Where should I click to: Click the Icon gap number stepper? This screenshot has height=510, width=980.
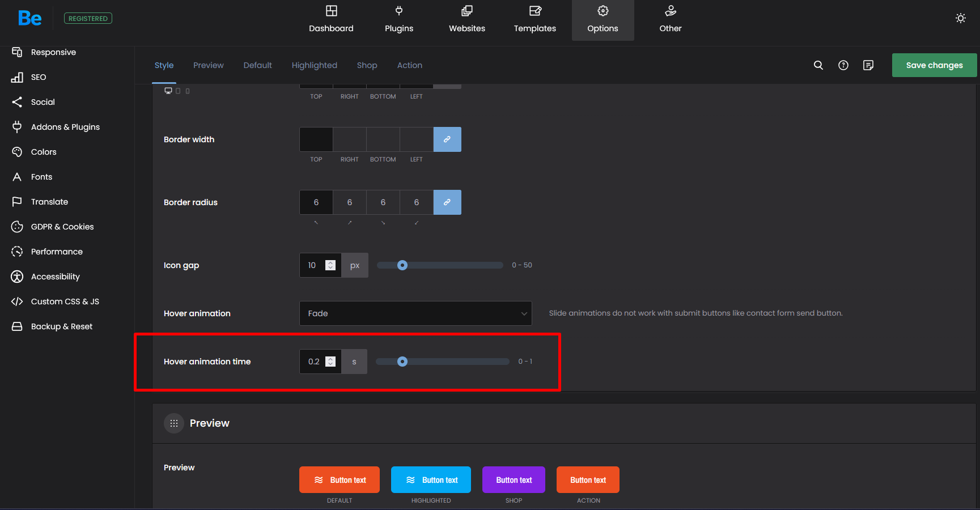[x=330, y=265]
